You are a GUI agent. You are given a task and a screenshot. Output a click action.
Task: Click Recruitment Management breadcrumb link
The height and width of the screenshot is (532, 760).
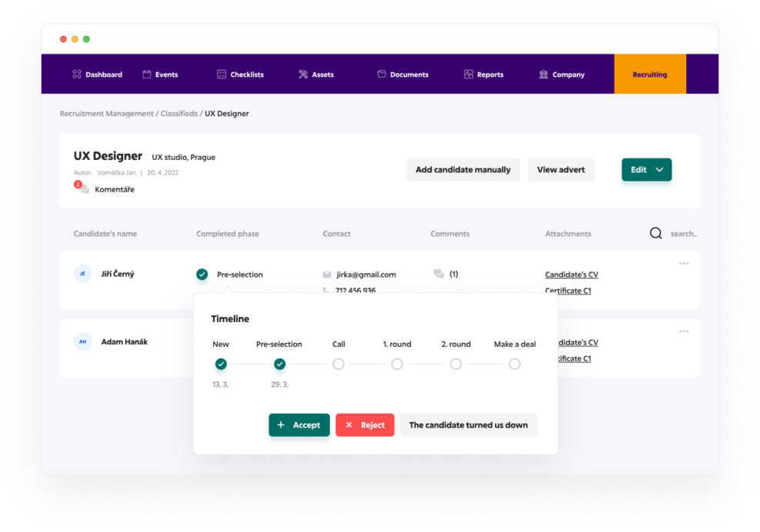(107, 113)
